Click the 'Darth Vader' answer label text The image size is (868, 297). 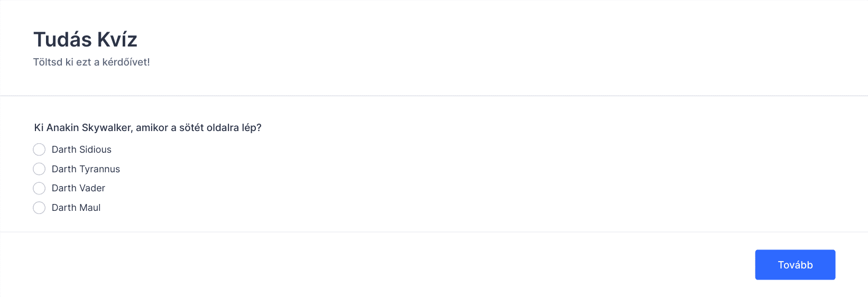point(78,188)
